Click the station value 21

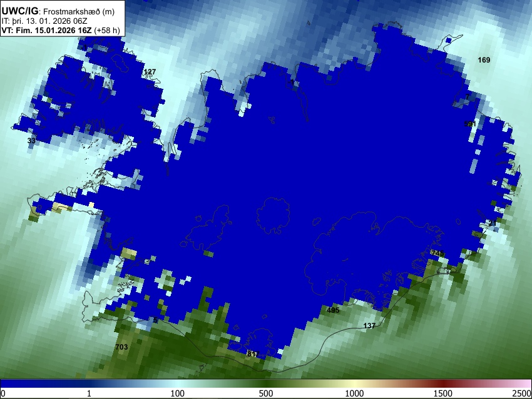(x=493, y=223)
